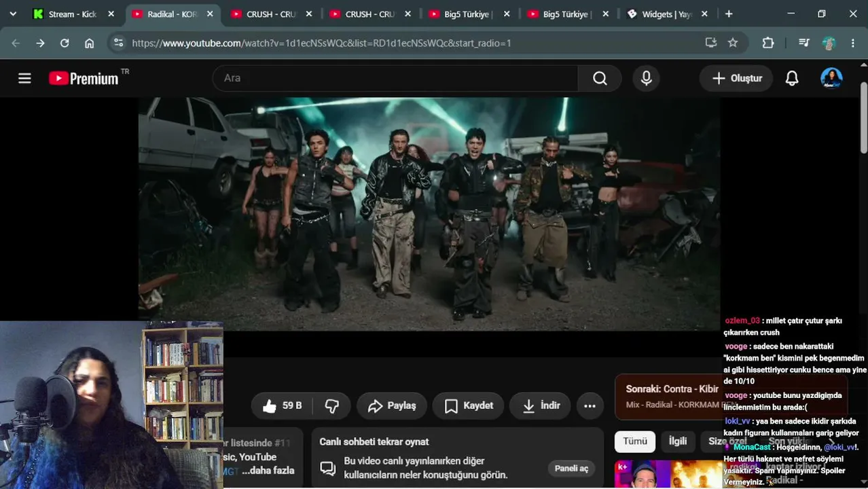Open the more actions three-dot menu
Image resolution: width=868 pixels, height=489 pixels.
[590, 405]
